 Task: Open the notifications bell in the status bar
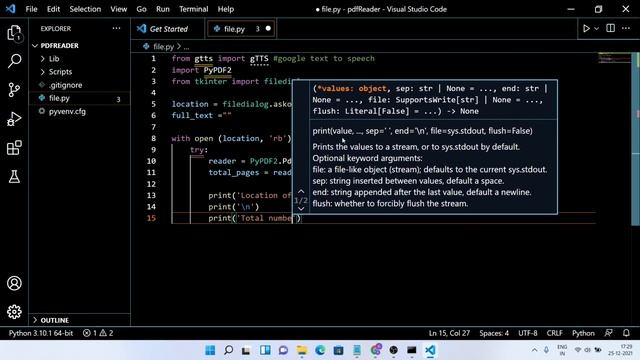pos(626,333)
